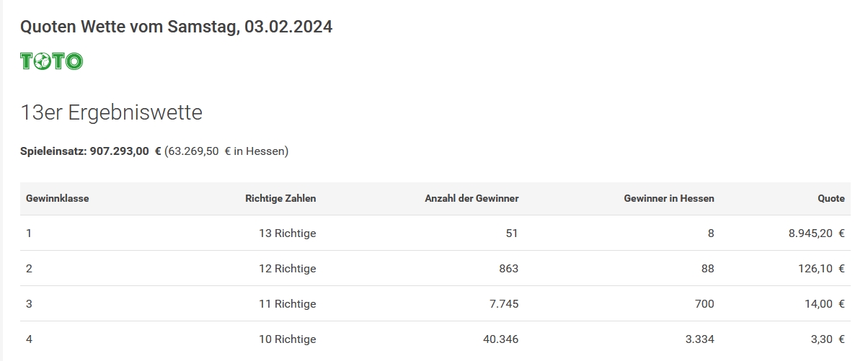Image resolution: width=868 pixels, height=361 pixels.
Task: Click the 8.945,20 € quote value
Action: click(x=817, y=233)
